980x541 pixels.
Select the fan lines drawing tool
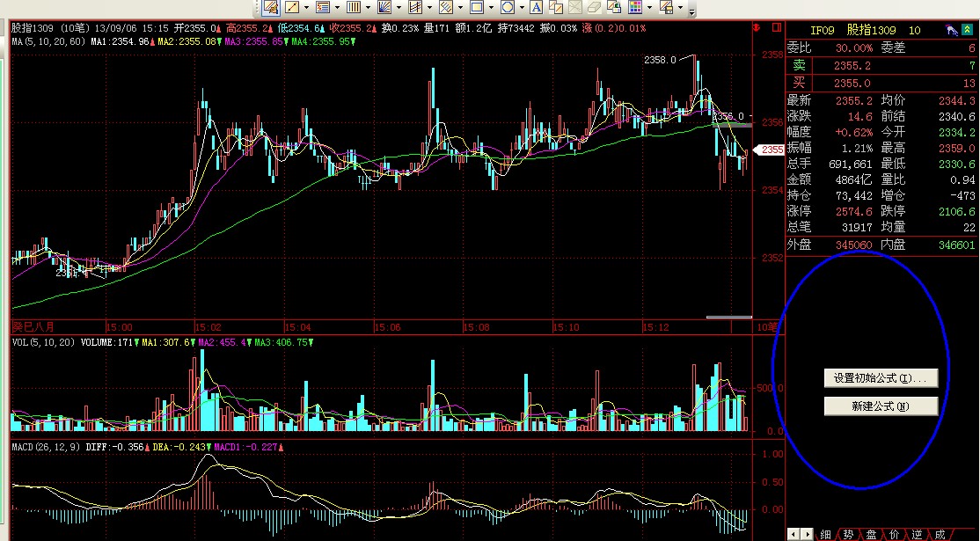click(384, 8)
